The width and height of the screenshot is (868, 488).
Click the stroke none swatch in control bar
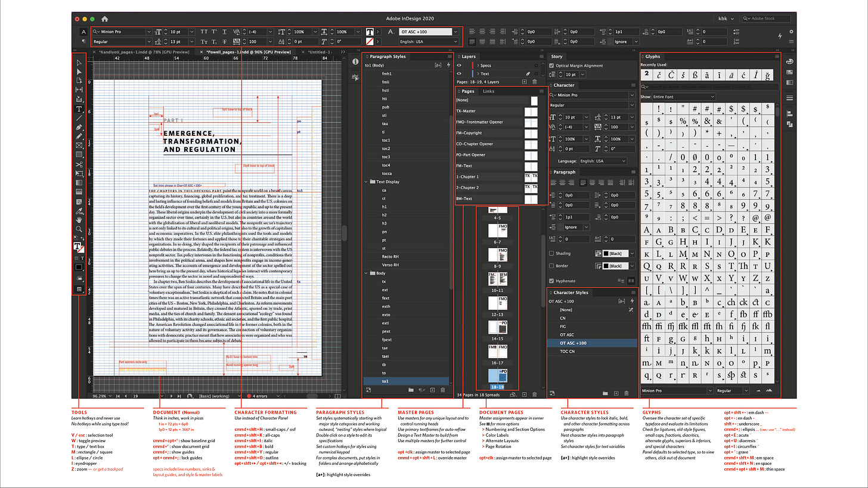pyautogui.click(x=370, y=42)
